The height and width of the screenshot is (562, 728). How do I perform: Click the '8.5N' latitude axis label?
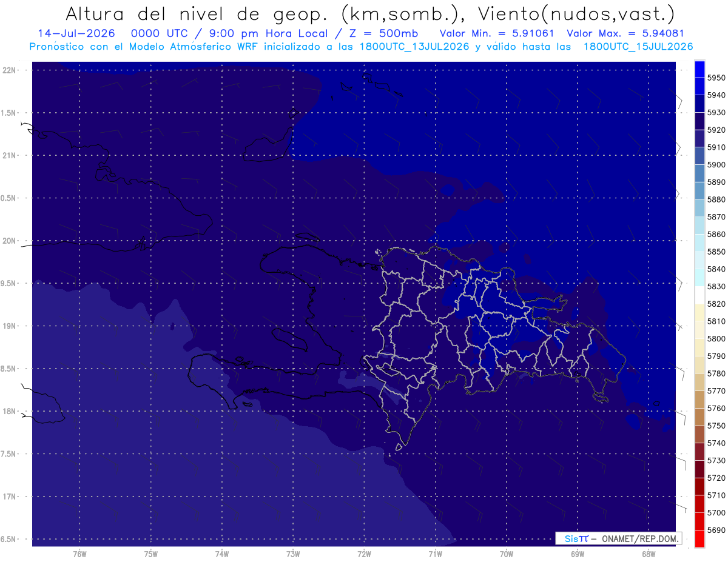[x=9, y=369]
